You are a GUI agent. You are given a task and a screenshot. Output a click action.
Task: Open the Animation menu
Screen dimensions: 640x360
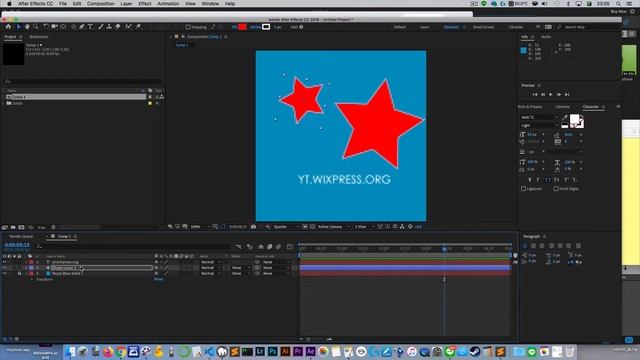coord(168,4)
